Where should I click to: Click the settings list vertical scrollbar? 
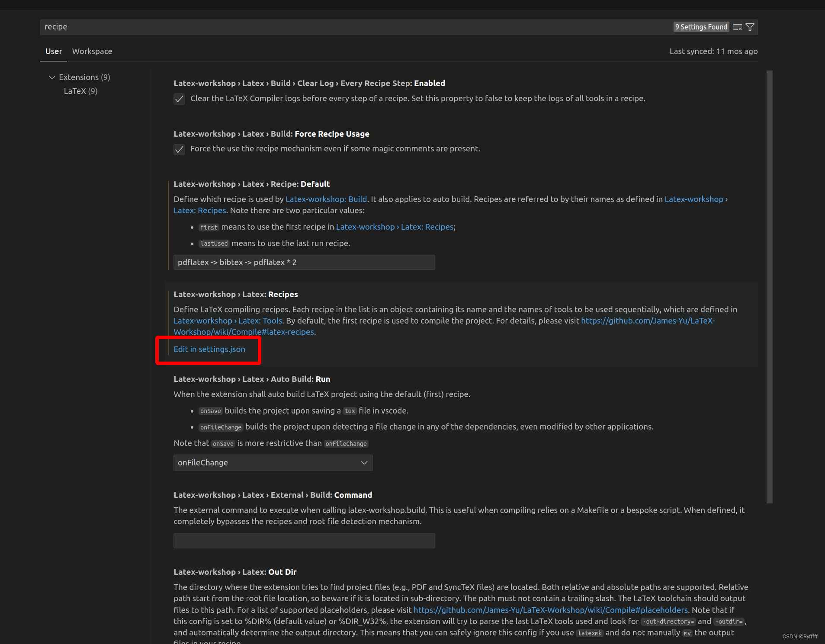click(770, 287)
